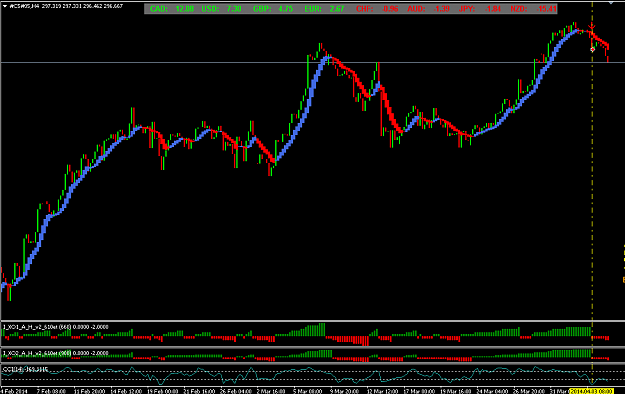Screen dimensions: 625x394
Task: Click the 14 Feb 12:00 time label
Action: pyautogui.click(x=126, y=391)
